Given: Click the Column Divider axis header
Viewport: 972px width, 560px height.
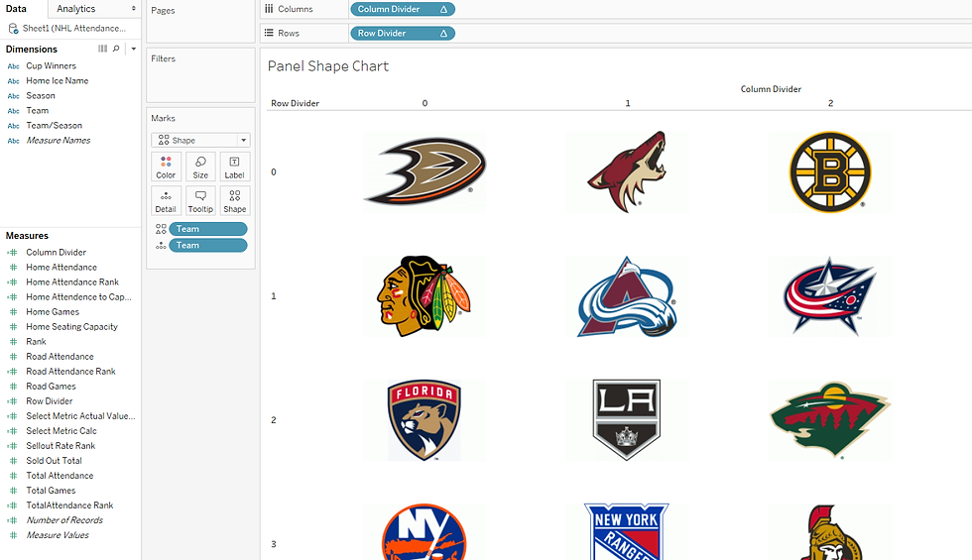Looking at the screenshot, I should point(771,89).
